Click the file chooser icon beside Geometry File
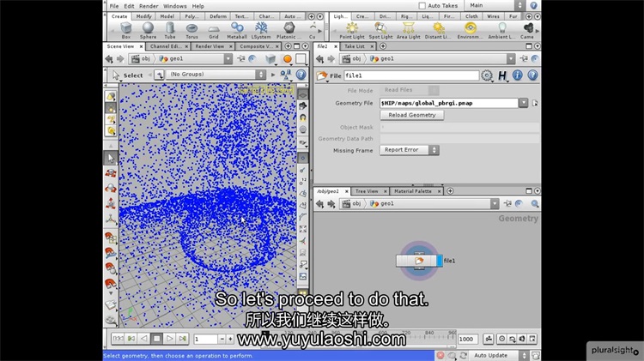Screen dimensions: 644x361 (534, 103)
